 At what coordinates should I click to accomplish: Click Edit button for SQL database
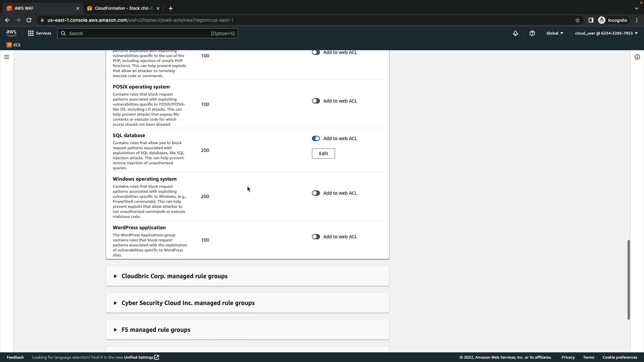[x=323, y=154]
